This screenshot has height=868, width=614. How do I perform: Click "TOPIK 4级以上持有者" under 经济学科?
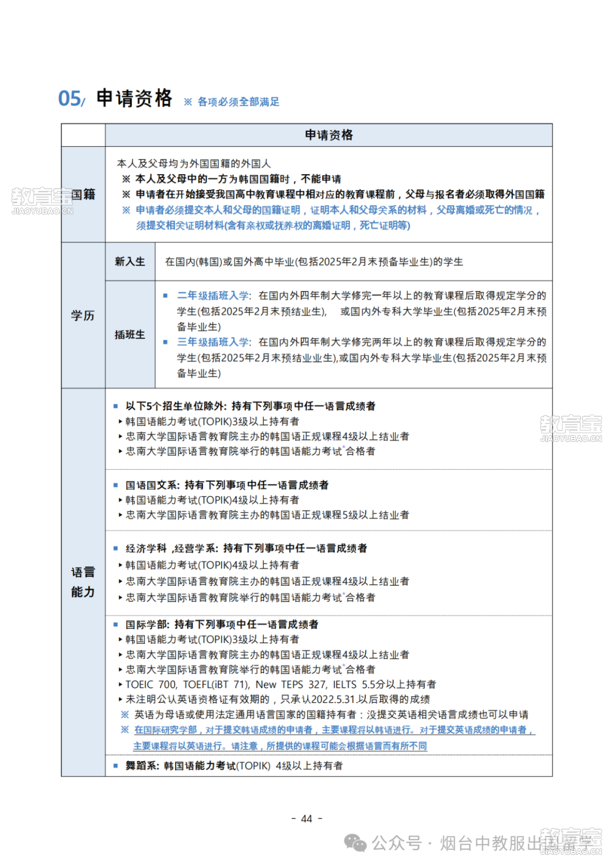coord(212,565)
